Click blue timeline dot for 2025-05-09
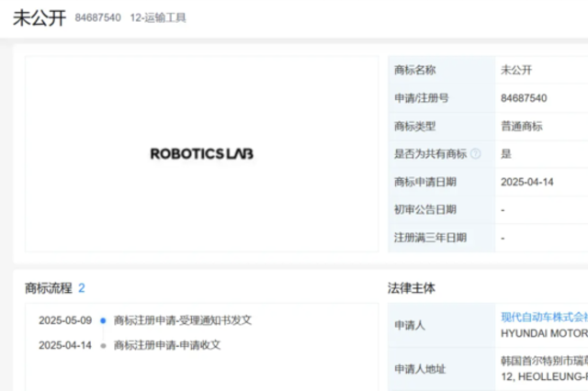This screenshot has height=391, width=588. (103, 320)
